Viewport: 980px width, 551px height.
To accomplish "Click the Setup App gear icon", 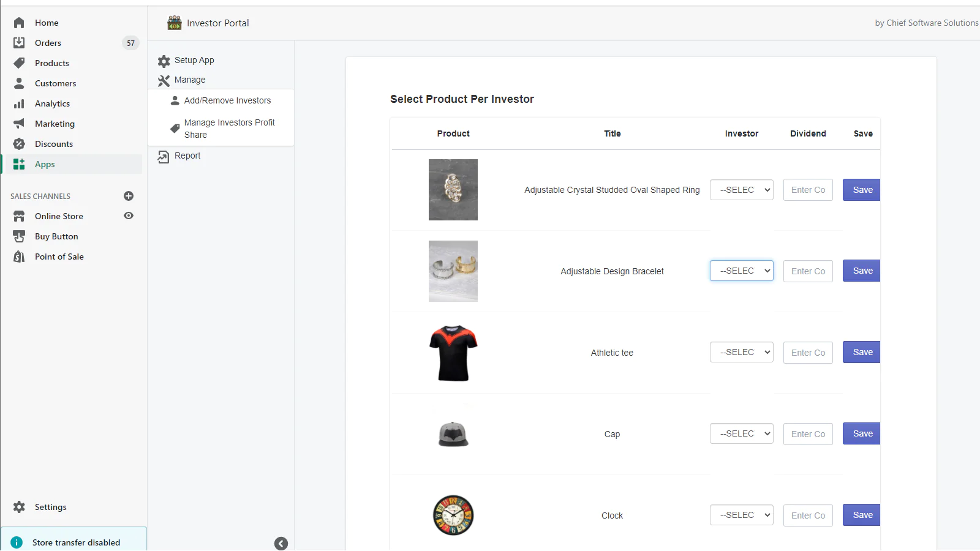I will pyautogui.click(x=164, y=61).
